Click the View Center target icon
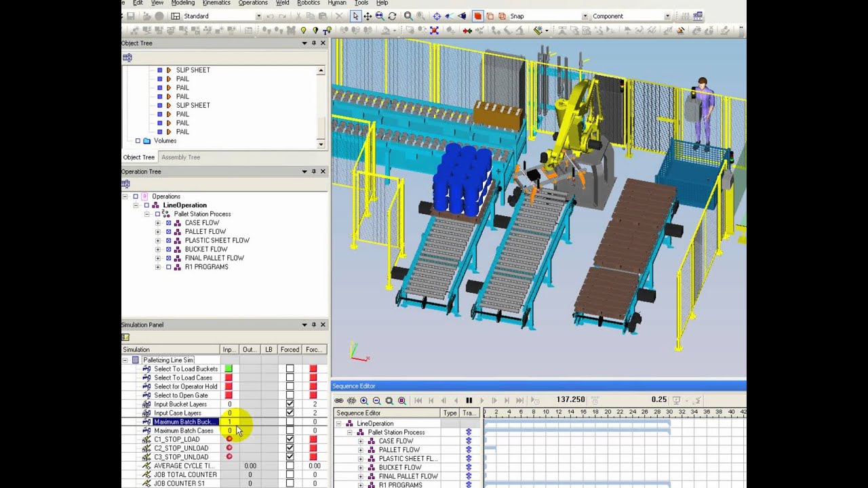Screen dimensions: 868x488 [x=437, y=16]
